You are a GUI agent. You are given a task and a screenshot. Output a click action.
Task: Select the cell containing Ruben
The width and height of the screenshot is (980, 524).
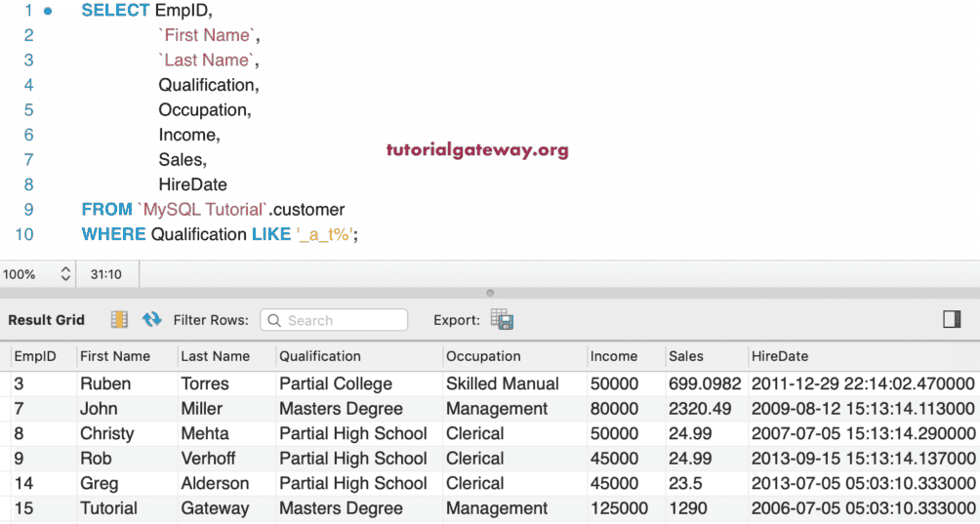(105, 383)
